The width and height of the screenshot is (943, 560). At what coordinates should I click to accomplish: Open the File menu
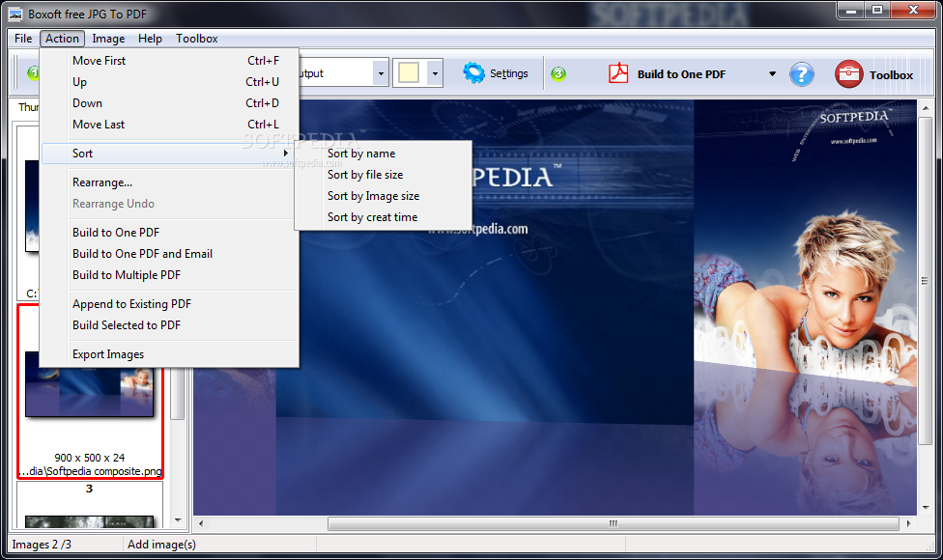pyautogui.click(x=23, y=39)
